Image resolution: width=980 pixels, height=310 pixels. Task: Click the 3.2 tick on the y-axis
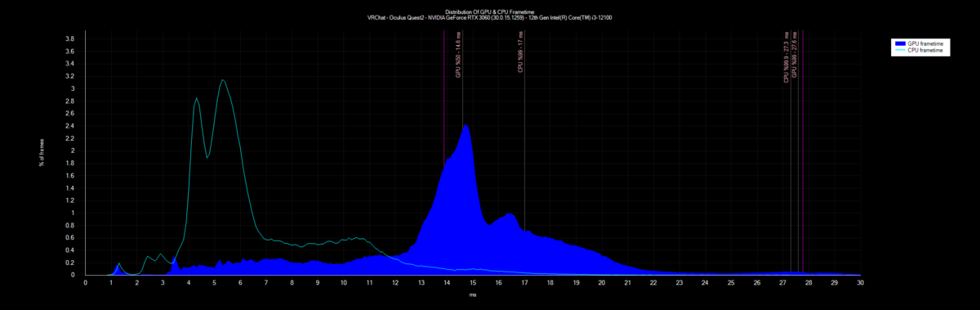pos(70,76)
